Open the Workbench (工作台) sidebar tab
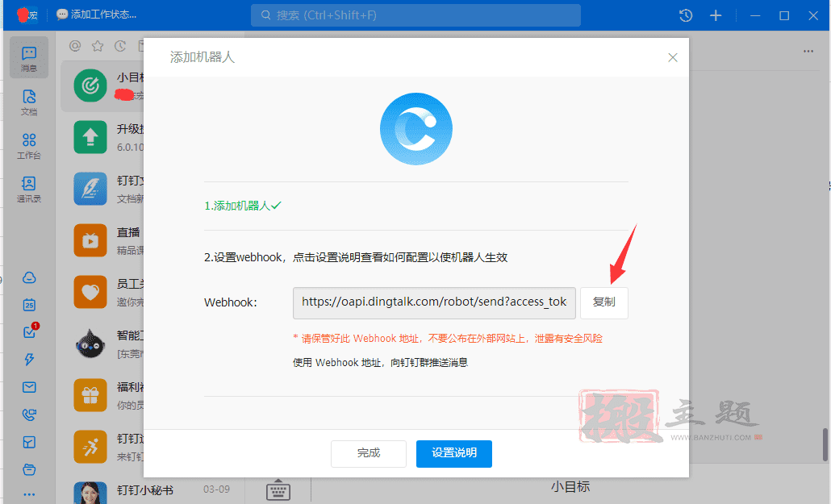The image size is (831, 504). tap(29, 146)
